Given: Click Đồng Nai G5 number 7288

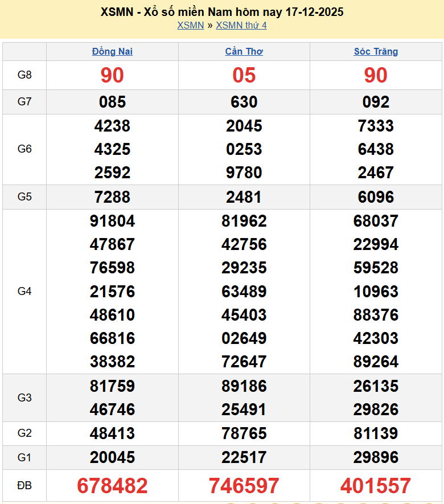Looking at the screenshot, I should tap(112, 197).
